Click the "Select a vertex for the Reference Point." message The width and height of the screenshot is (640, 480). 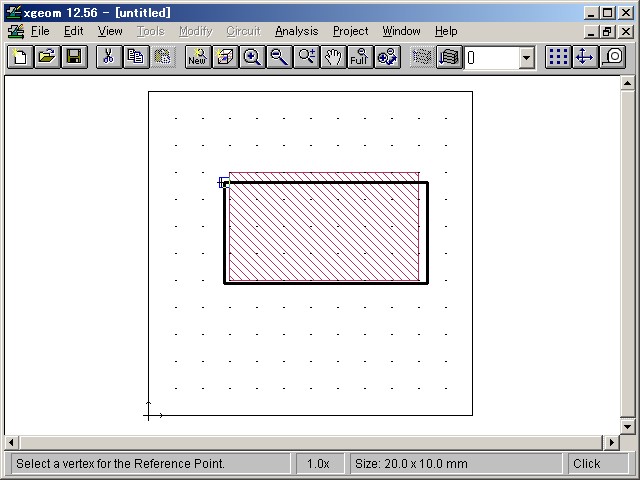click(x=120, y=464)
